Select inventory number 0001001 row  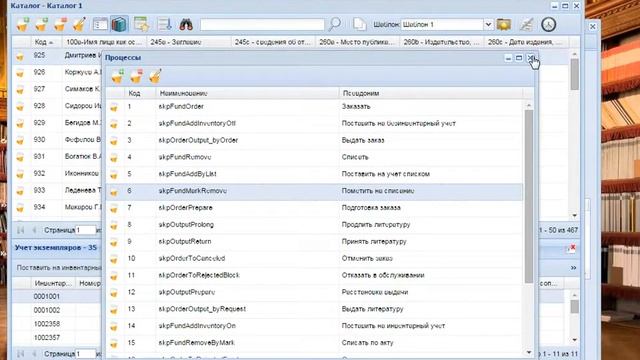click(57, 296)
